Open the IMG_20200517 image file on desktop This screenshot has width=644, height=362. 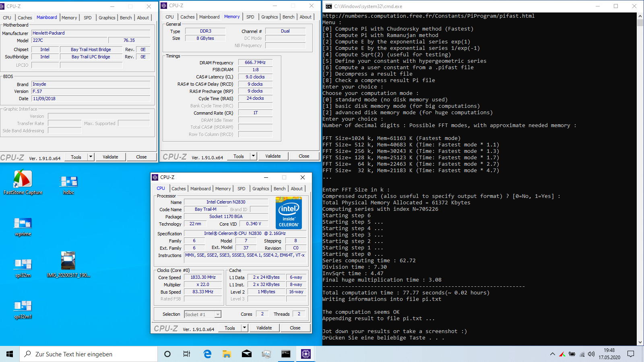click(68, 264)
